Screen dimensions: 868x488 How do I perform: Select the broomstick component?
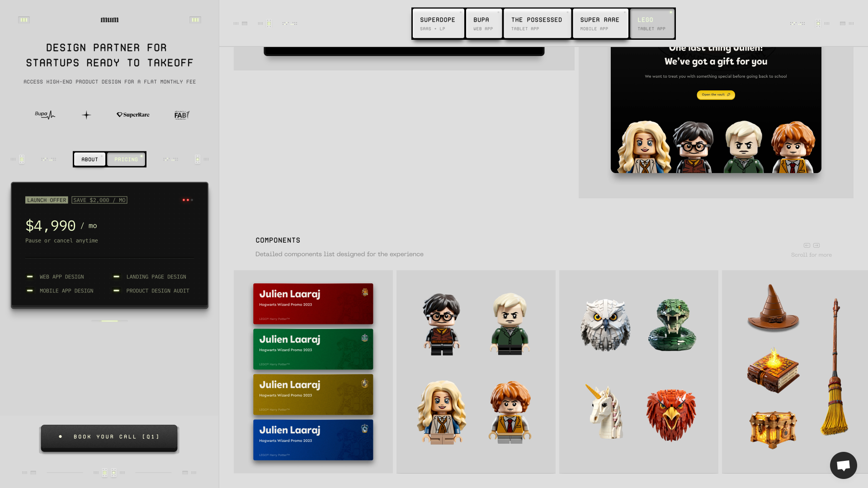(x=835, y=366)
